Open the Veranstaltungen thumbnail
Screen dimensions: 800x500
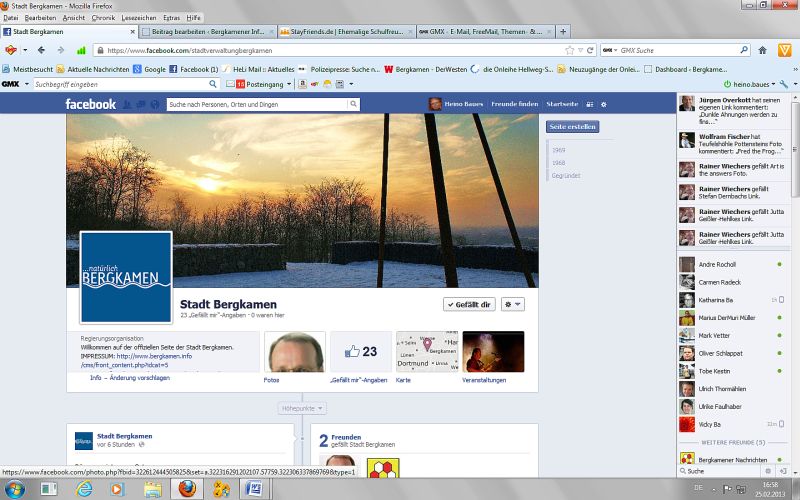click(x=493, y=352)
